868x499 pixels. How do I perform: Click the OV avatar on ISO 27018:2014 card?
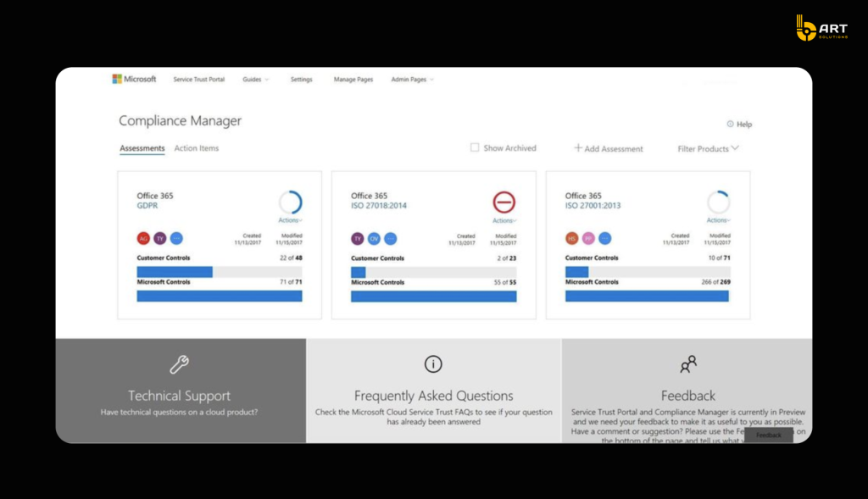[x=374, y=239]
